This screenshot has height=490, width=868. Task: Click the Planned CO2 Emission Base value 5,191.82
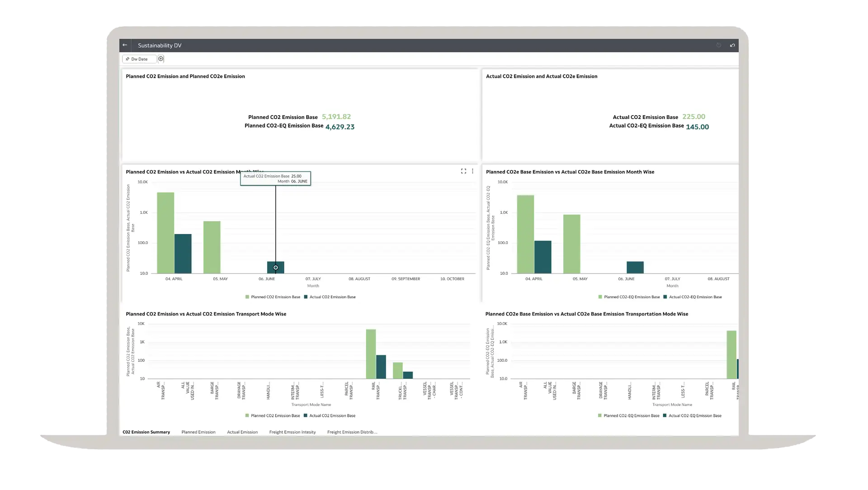pos(336,117)
